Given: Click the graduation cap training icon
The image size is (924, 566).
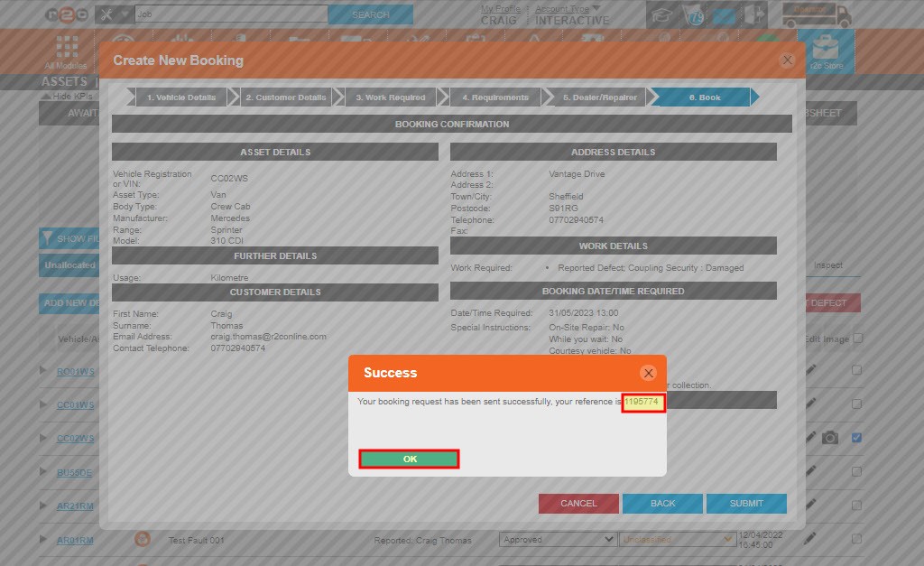Looking at the screenshot, I should tap(661, 14).
